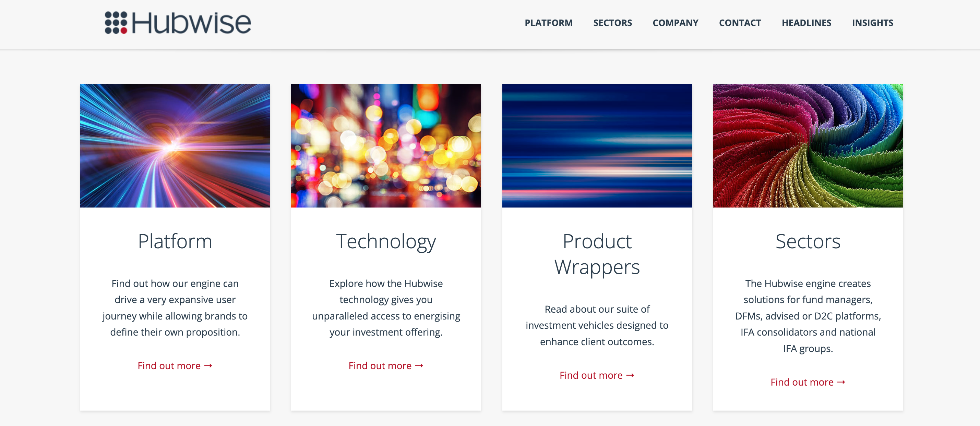980x426 pixels.
Task: Click the arrow after Sectors' Find out more
Action: (841, 382)
